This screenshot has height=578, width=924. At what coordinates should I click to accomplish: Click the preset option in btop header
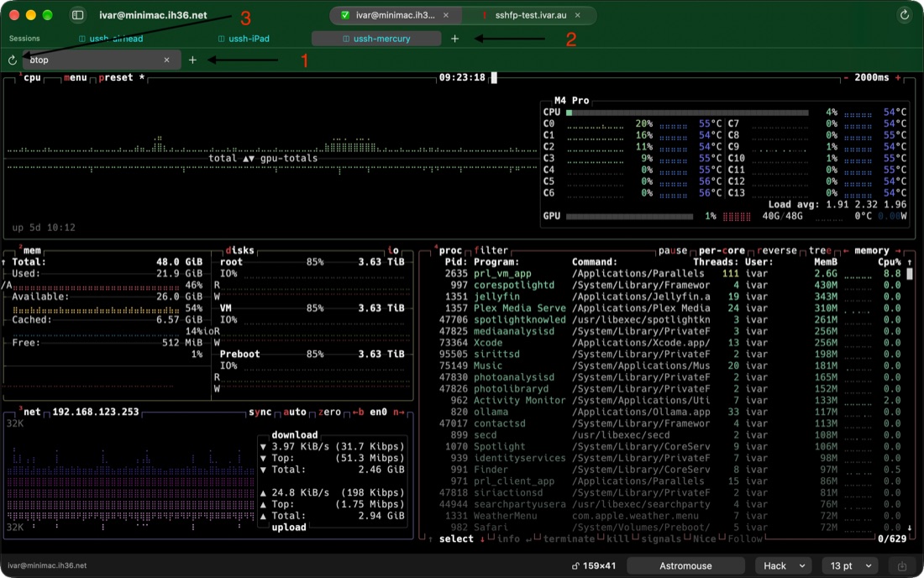pos(122,78)
